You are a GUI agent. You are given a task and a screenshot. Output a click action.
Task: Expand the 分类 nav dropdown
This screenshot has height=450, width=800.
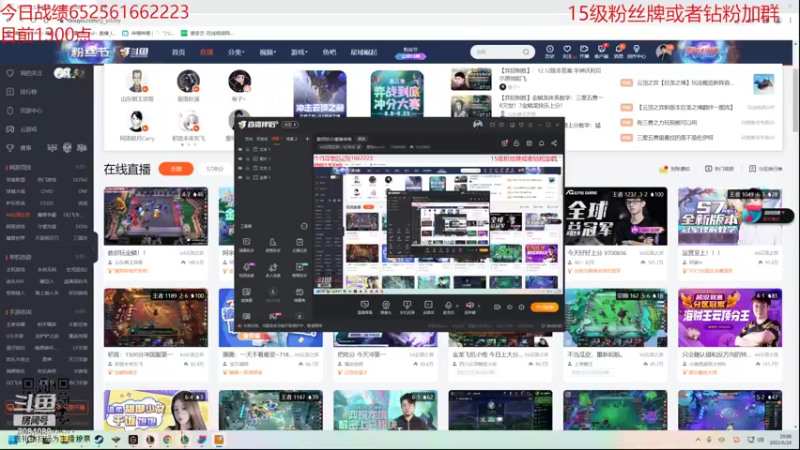[x=236, y=52]
